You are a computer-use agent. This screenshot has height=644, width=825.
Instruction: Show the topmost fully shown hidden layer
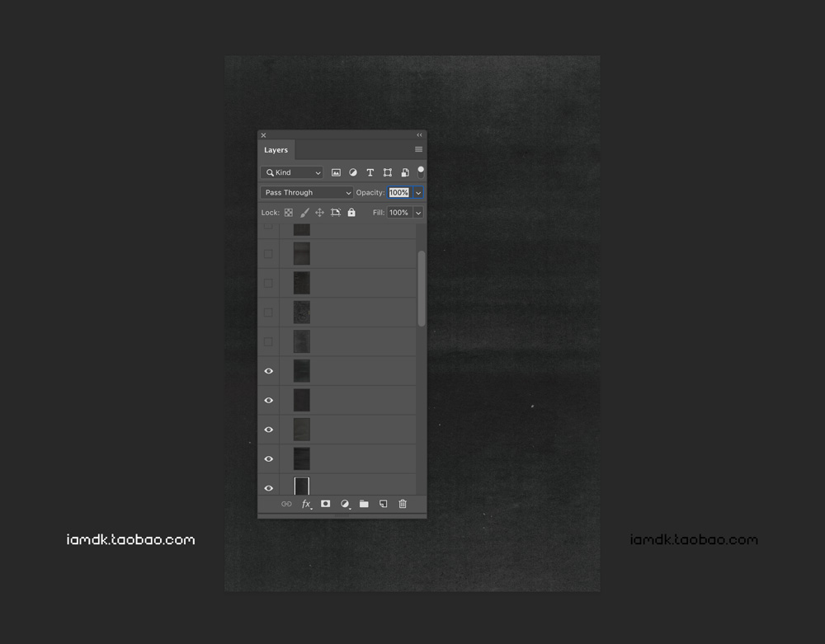click(268, 254)
